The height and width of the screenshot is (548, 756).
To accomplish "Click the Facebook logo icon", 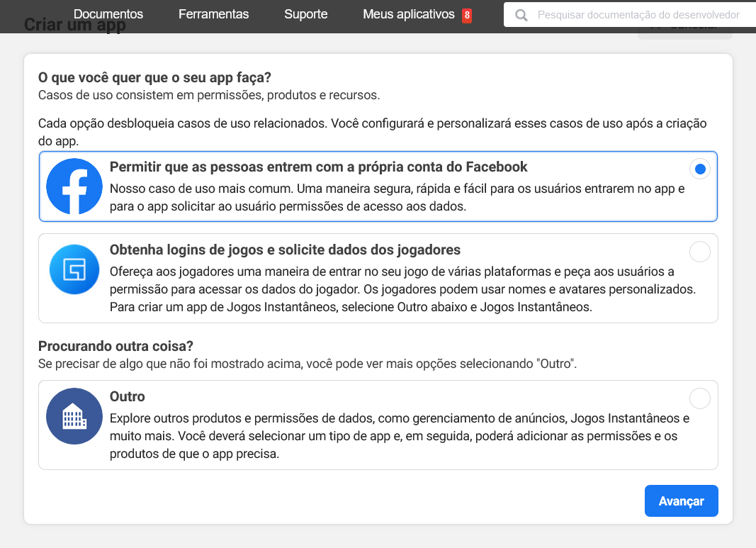I will [x=74, y=186].
